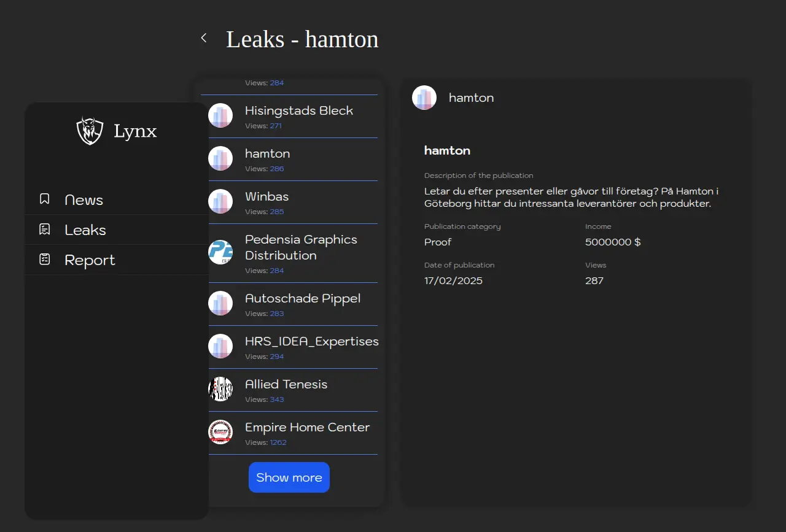Screen dimensions: 786x532
Task: Click the Lynx brand name text
Action: point(135,131)
